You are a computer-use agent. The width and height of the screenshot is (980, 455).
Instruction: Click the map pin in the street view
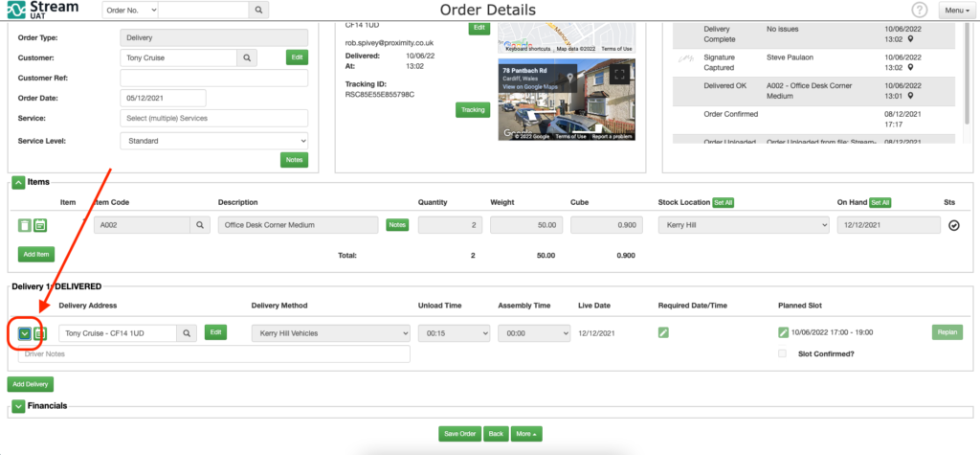coord(570,78)
